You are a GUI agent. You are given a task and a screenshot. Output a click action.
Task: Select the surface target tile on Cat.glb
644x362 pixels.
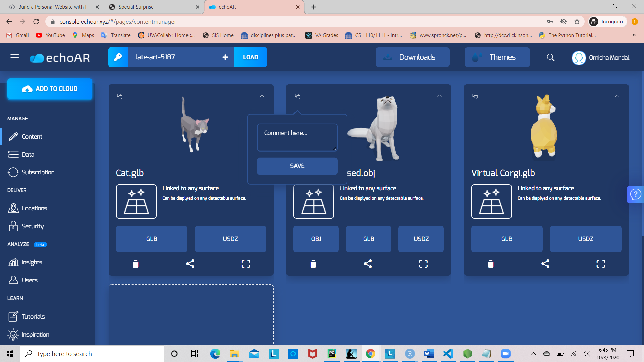[136, 201]
